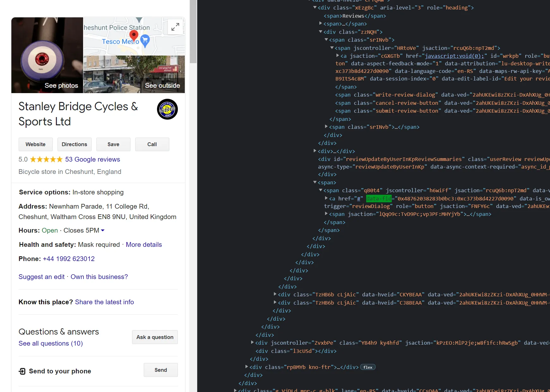The width and height of the screenshot is (550, 392).
Task: Expand anchor with jsaction cGXGTb
Action: 338,56
